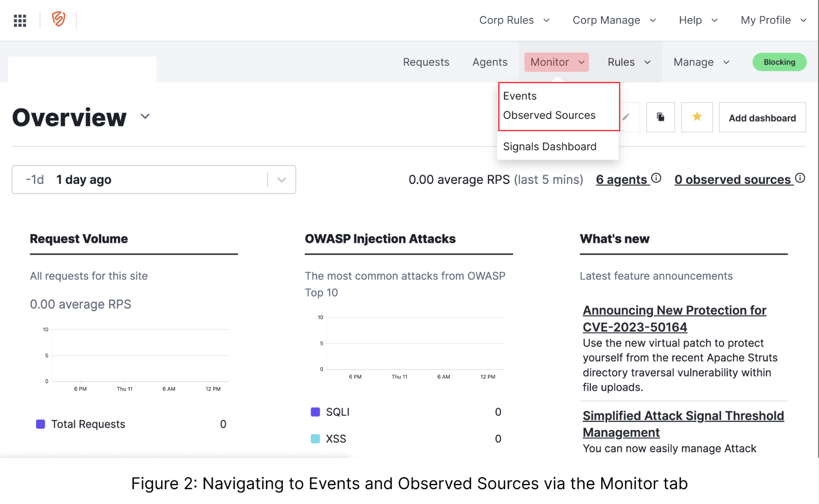
Task: Open Signals Dashboard from the Monitor menu
Action: pos(549,146)
